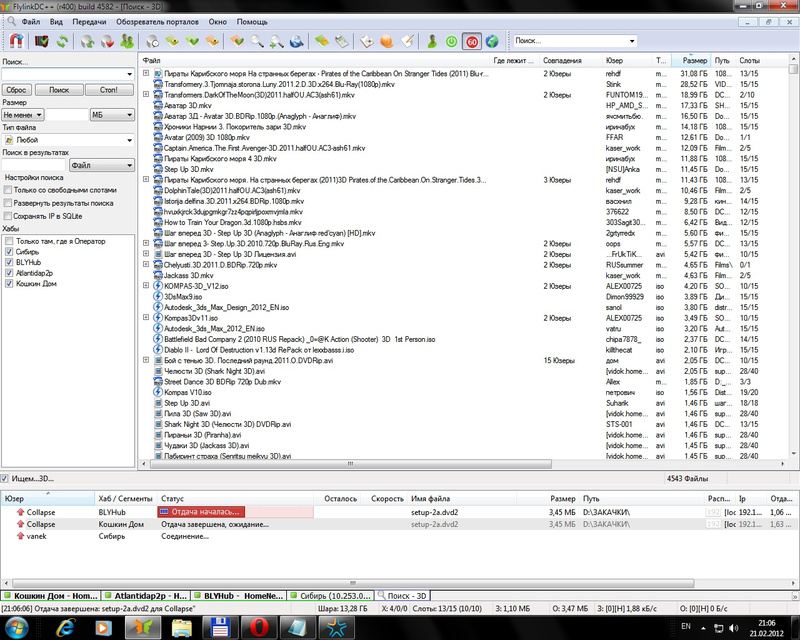800x640 pixels.
Task: Click the red 60 speed limit icon
Action: click(x=471, y=41)
